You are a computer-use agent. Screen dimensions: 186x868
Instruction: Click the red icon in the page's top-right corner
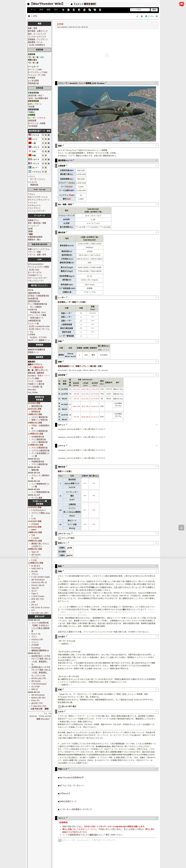coord(182,4)
